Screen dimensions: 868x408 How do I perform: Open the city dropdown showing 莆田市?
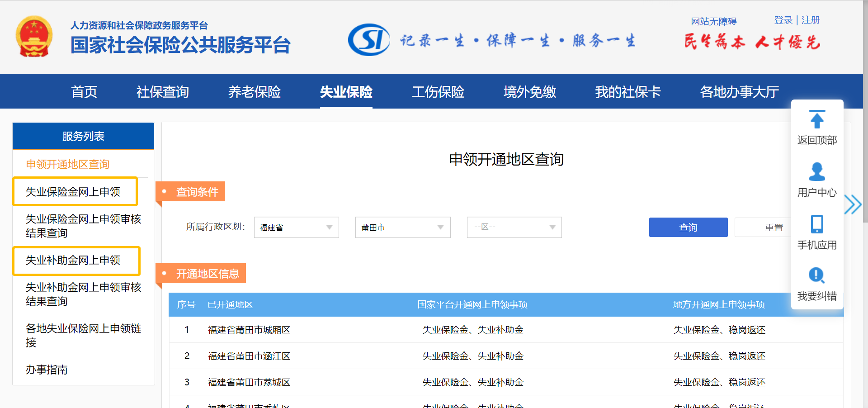(x=402, y=228)
